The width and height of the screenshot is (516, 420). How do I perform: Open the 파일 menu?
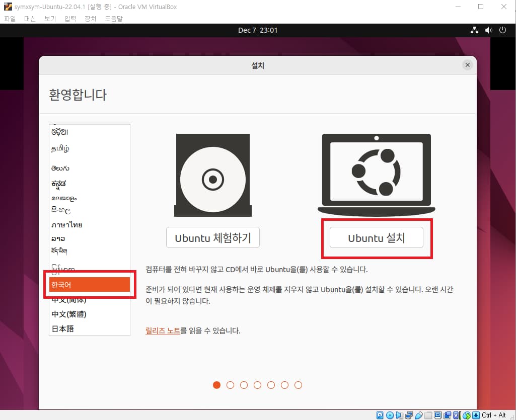click(x=10, y=19)
